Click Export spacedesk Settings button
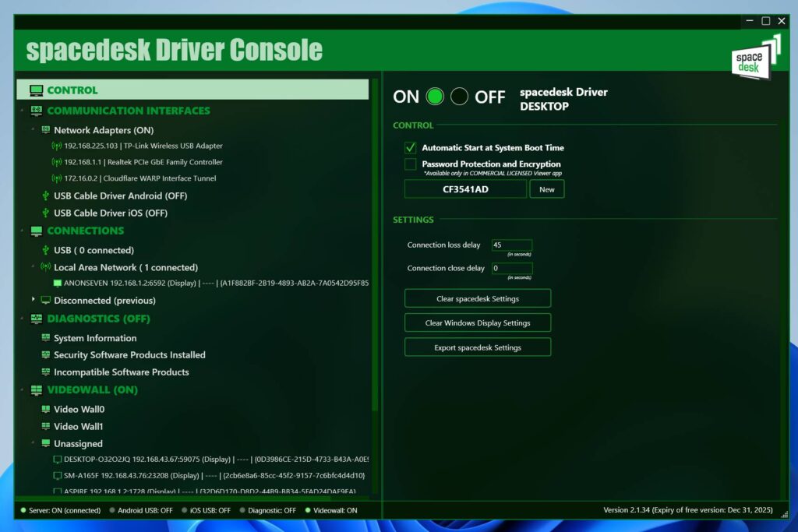Image resolution: width=798 pixels, height=532 pixels. pos(478,347)
